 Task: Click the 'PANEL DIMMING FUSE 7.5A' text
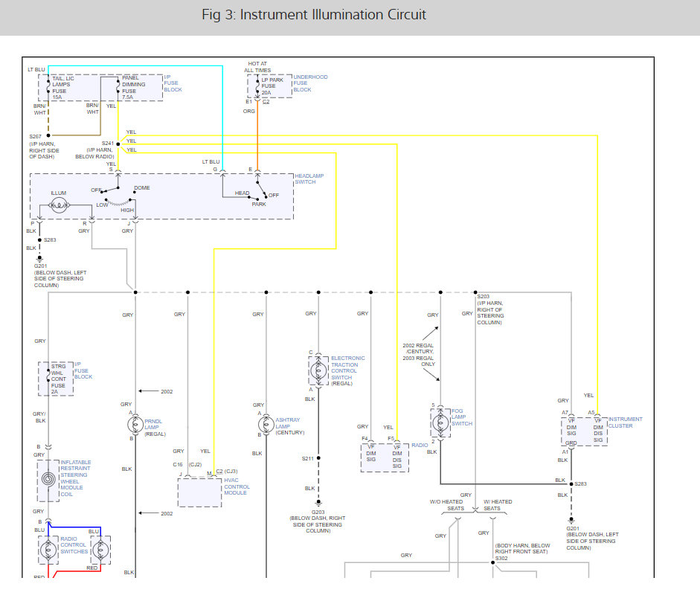(133, 87)
